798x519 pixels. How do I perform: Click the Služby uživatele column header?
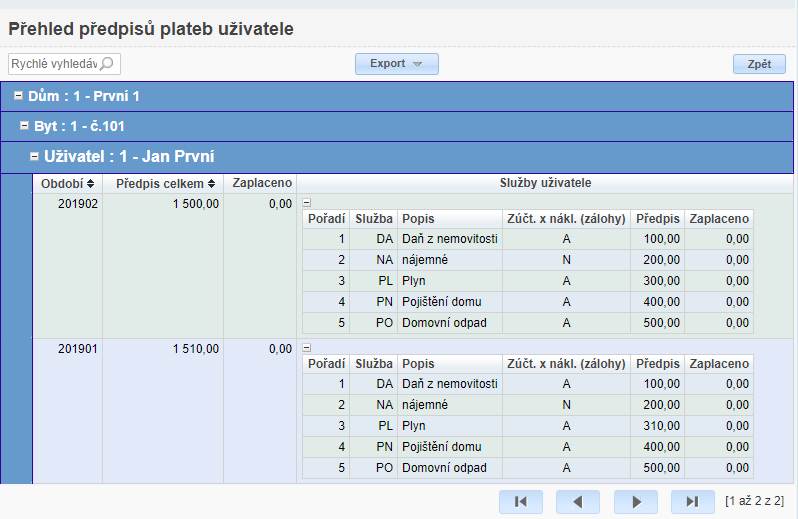pyautogui.click(x=545, y=183)
